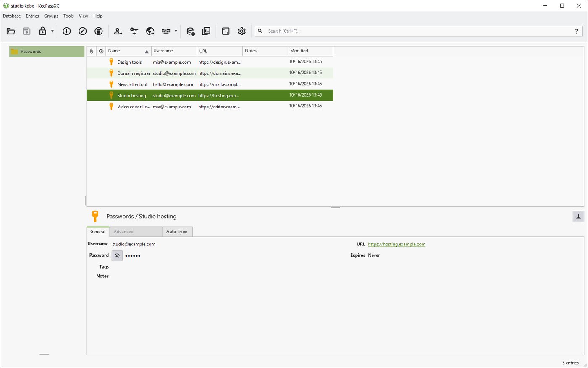Delete the selected entry via the trash icon
This screenshot has width=588, height=368.
coord(99,31)
